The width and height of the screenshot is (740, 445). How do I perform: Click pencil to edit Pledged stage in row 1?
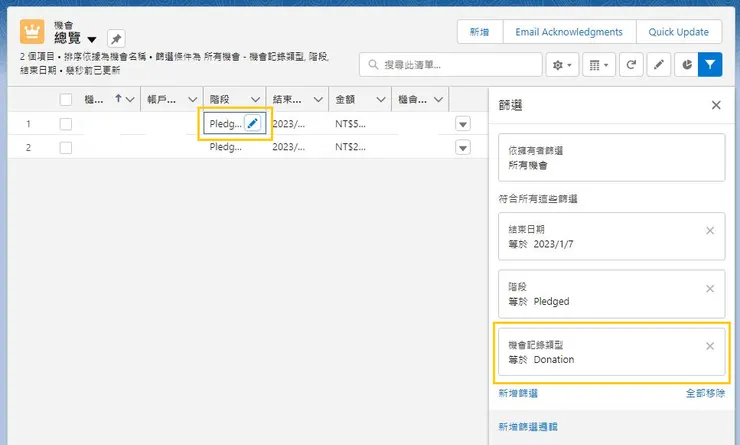(252, 124)
